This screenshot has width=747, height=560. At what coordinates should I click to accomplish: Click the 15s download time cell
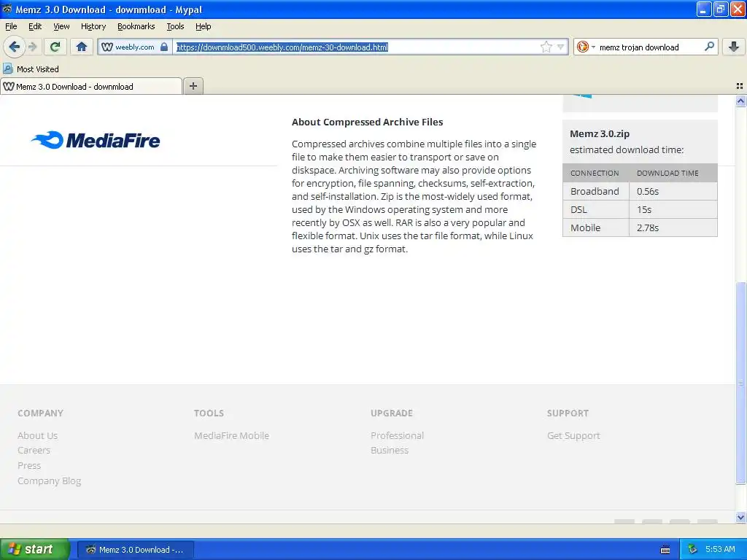click(x=673, y=209)
